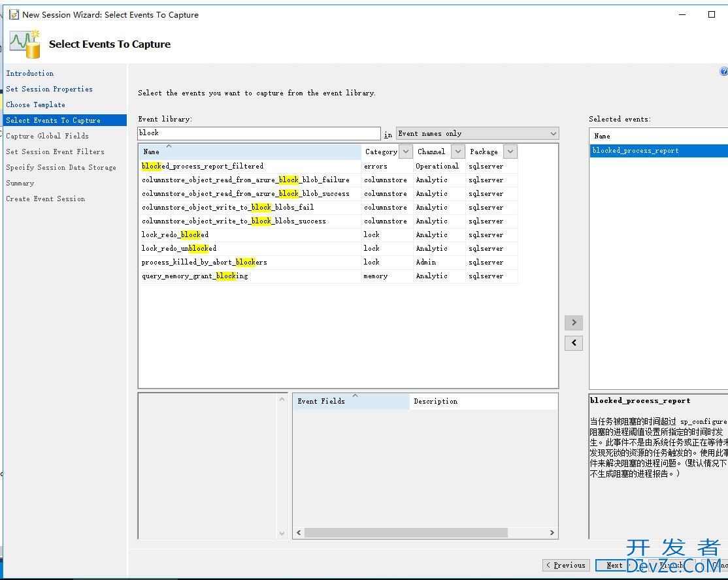The width and height of the screenshot is (728, 580).
Task: Sort by Category column header
Action: point(381,152)
